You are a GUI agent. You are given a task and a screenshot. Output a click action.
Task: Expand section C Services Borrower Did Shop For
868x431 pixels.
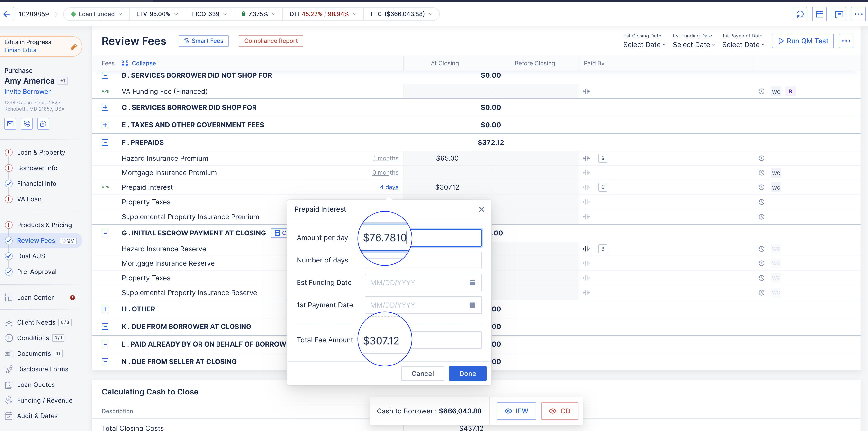105,108
